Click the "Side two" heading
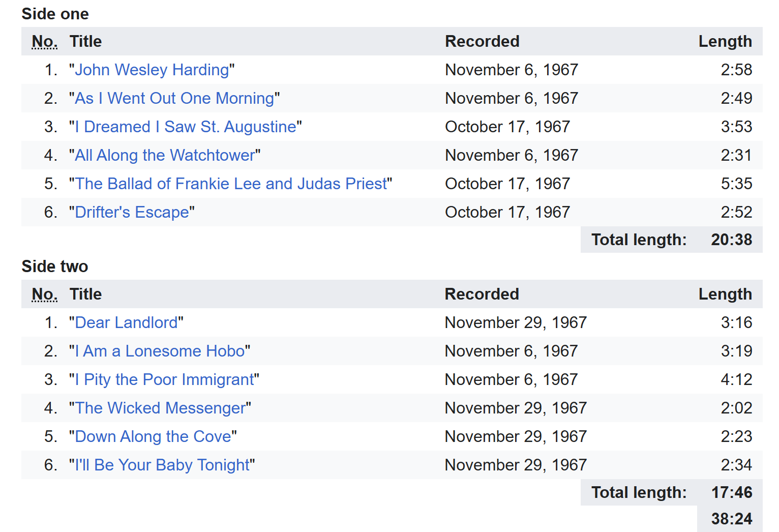The width and height of the screenshot is (779, 532). point(55,266)
